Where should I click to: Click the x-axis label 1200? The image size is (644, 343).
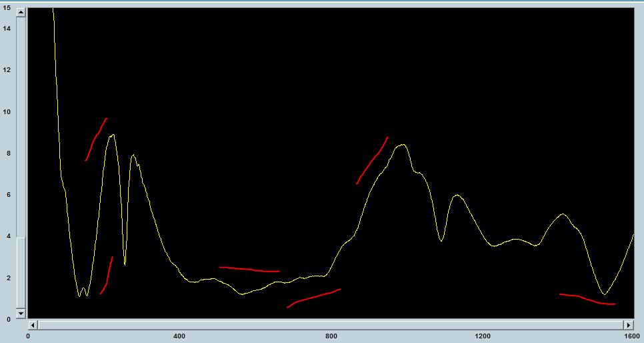click(x=482, y=336)
